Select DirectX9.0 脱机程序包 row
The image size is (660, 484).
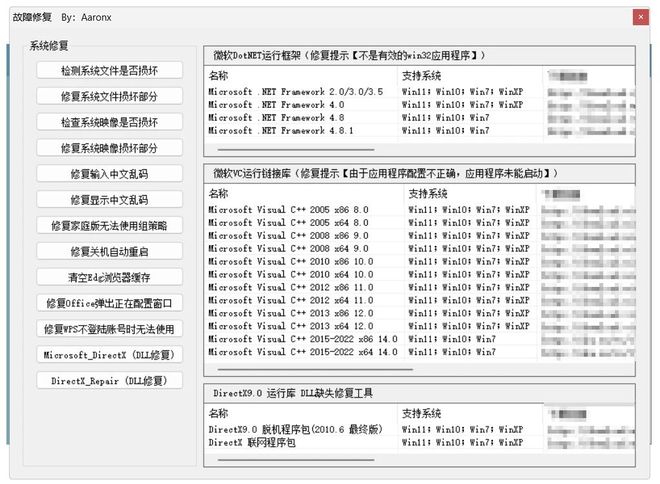click(420, 429)
